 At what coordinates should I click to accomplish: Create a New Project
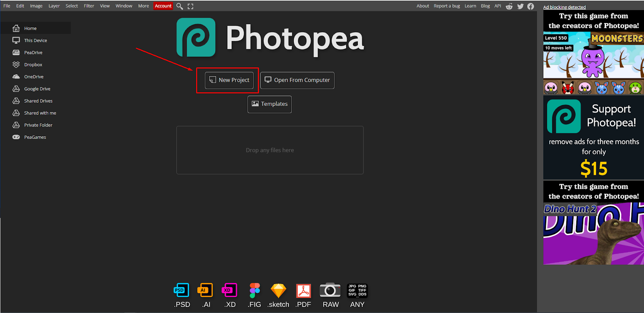229,80
